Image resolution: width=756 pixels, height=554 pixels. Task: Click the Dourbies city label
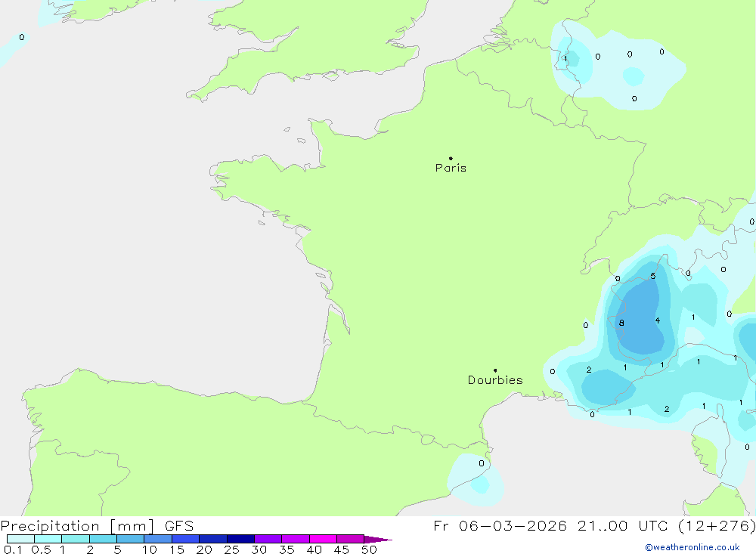pos(495,380)
